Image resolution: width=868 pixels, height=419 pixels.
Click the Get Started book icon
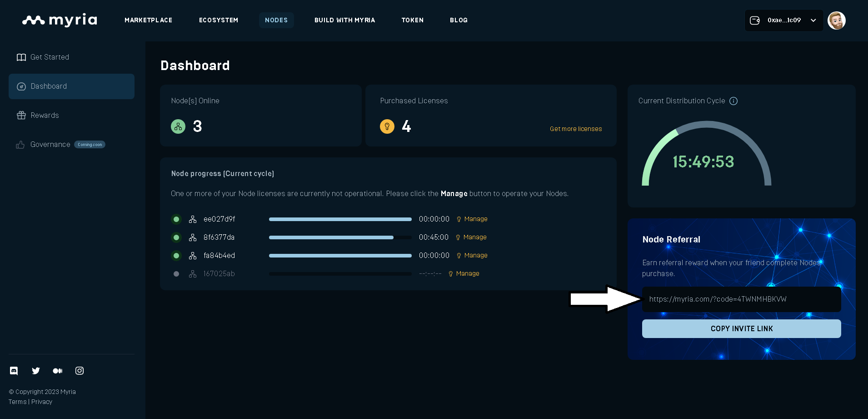click(21, 57)
